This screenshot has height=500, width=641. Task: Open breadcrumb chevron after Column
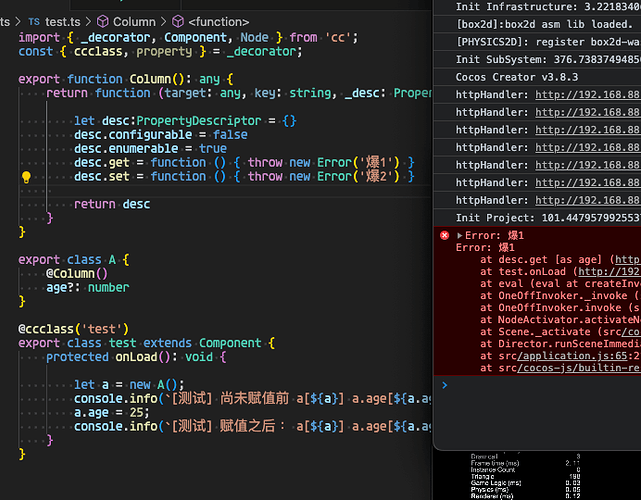pyautogui.click(x=164, y=22)
